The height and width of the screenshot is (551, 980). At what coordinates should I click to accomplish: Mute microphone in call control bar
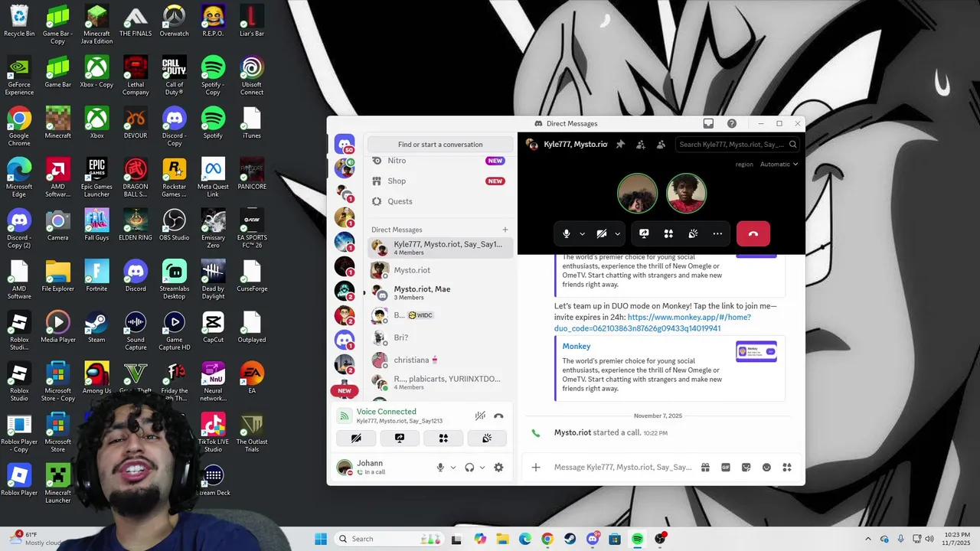(x=567, y=233)
